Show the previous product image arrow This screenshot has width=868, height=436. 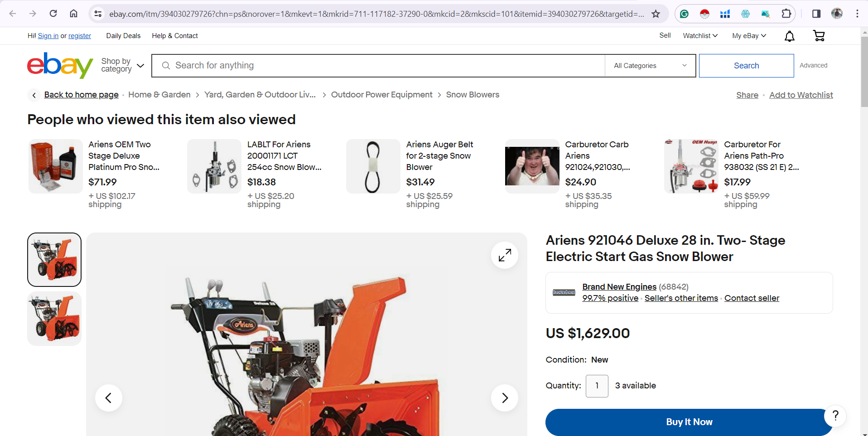(109, 398)
